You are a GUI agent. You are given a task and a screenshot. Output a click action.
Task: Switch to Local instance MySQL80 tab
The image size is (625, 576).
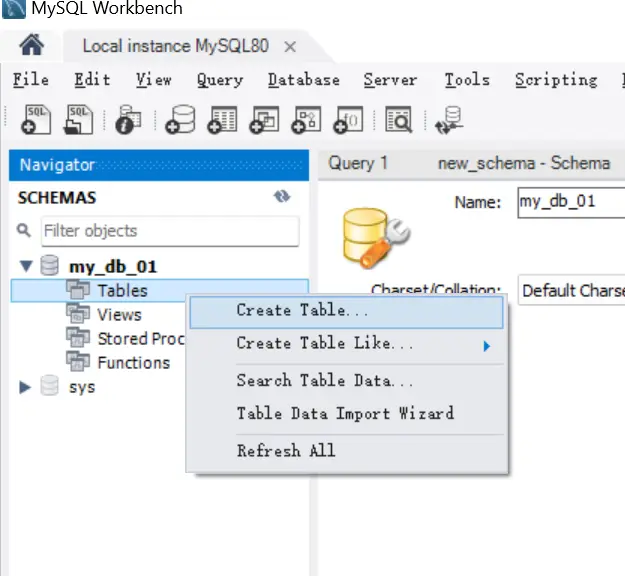click(x=175, y=46)
